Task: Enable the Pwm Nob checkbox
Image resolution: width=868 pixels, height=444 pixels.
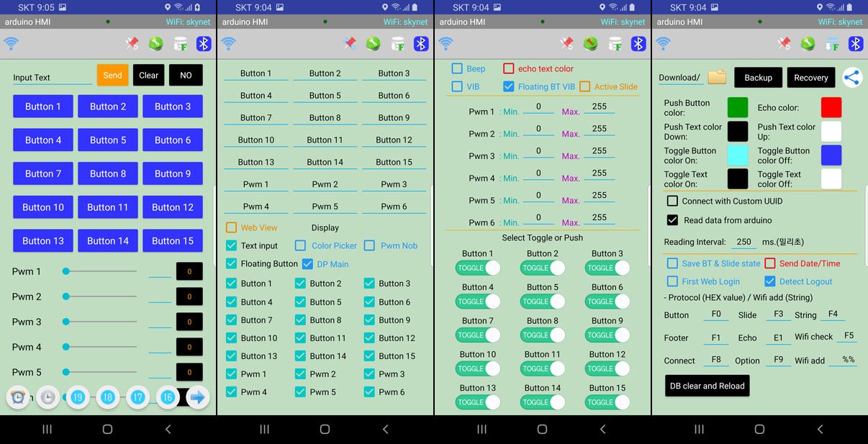Action: (369, 245)
